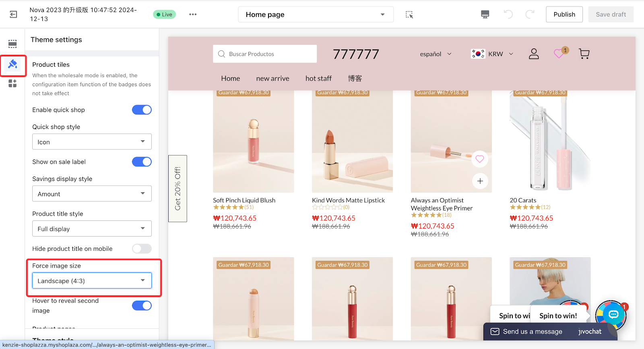Activate the element inspector selection icon
The image size is (644, 349).
409,15
